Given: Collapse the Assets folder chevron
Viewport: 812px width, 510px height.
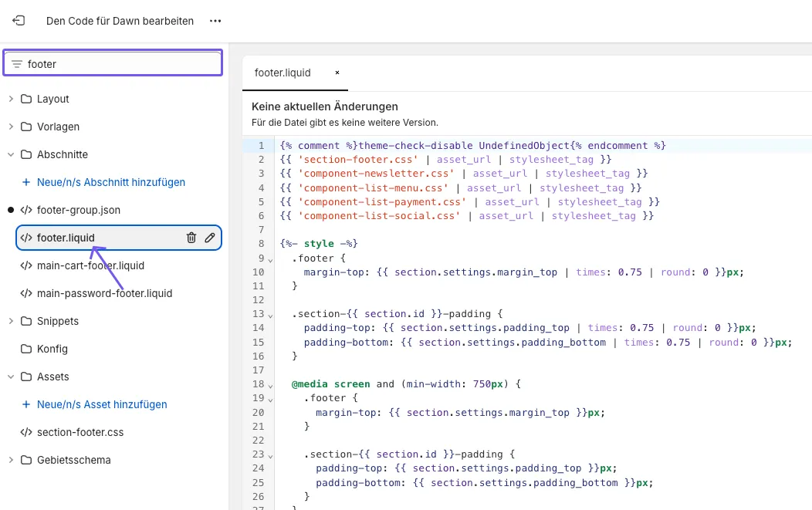Looking at the screenshot, I should (x=11, y=377).
